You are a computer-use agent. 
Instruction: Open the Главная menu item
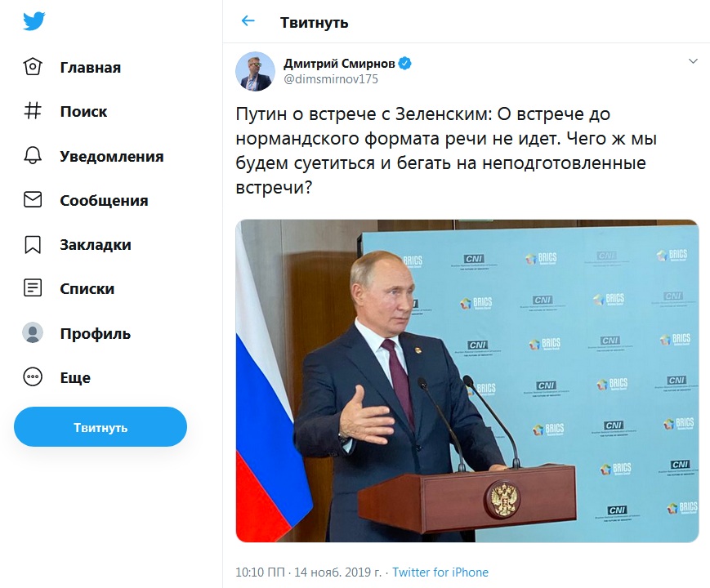click(x=90, y=67)
